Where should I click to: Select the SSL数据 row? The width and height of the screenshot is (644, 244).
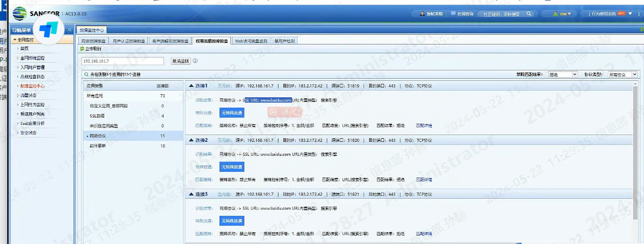click(133, 116)
